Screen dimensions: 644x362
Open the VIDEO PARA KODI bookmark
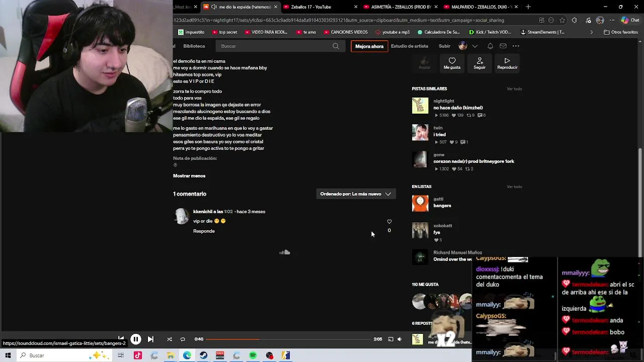click(266, 32)
